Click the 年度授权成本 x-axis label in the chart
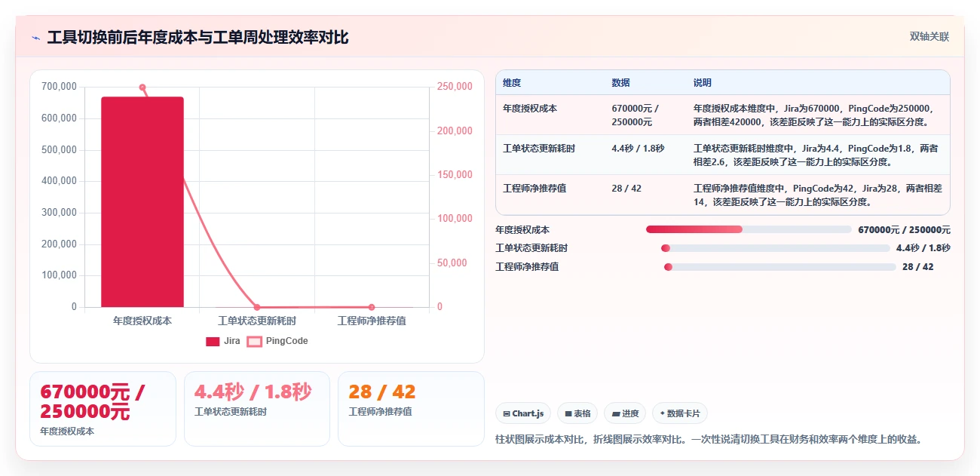 [142, 321]
